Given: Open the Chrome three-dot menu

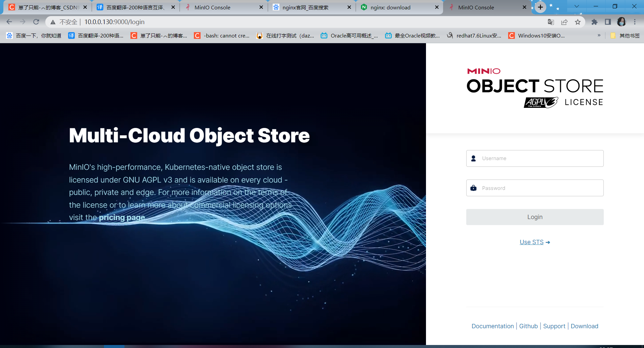Looking at the screenshot, I should (635, 22).
